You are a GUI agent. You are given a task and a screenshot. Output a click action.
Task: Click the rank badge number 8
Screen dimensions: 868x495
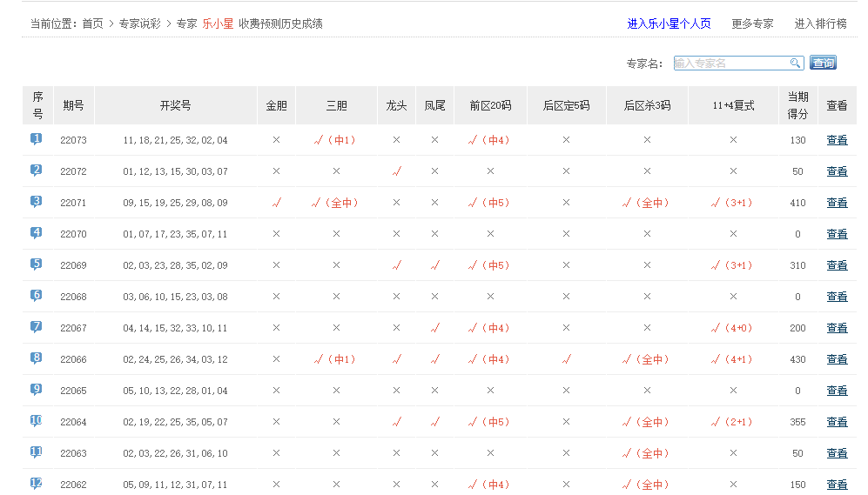[37, 358]
